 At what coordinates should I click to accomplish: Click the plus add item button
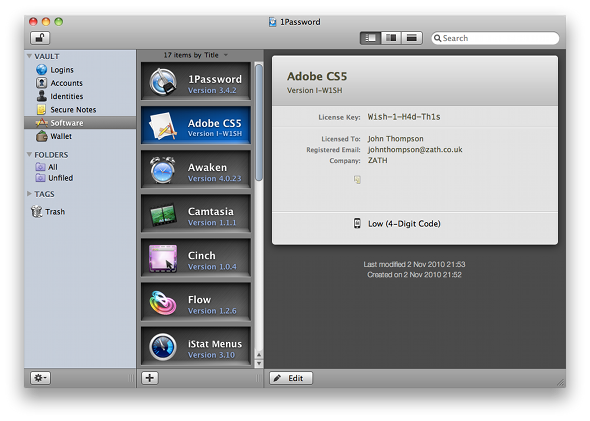coord(150,378)
